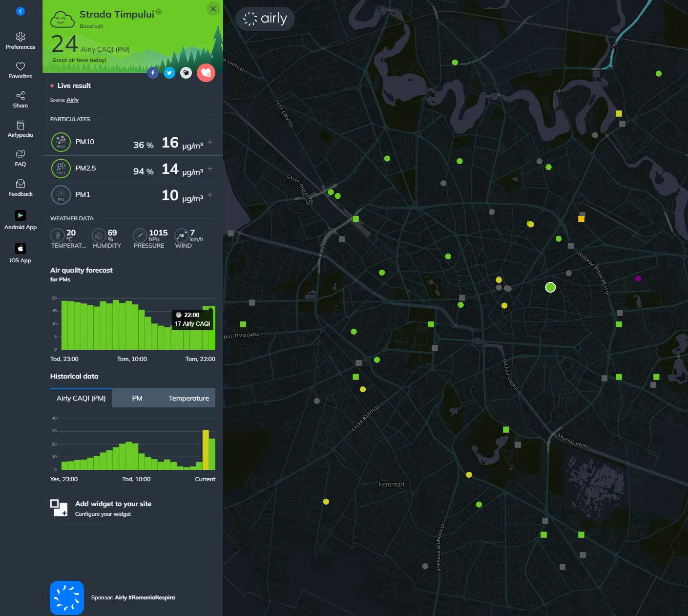The width and height of the screenshot is (688, 616).
Task: Click the 1015 hPa pressure value
Action: [x=158, y=235]
